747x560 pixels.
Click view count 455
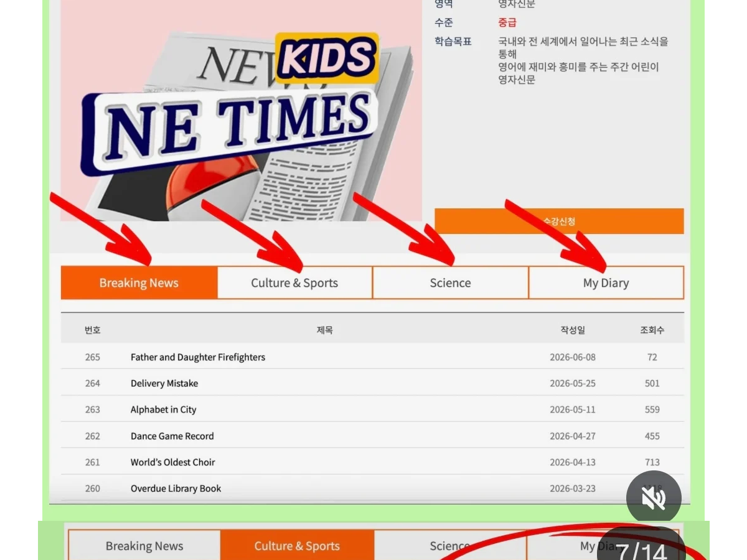[x=652, y=436]
